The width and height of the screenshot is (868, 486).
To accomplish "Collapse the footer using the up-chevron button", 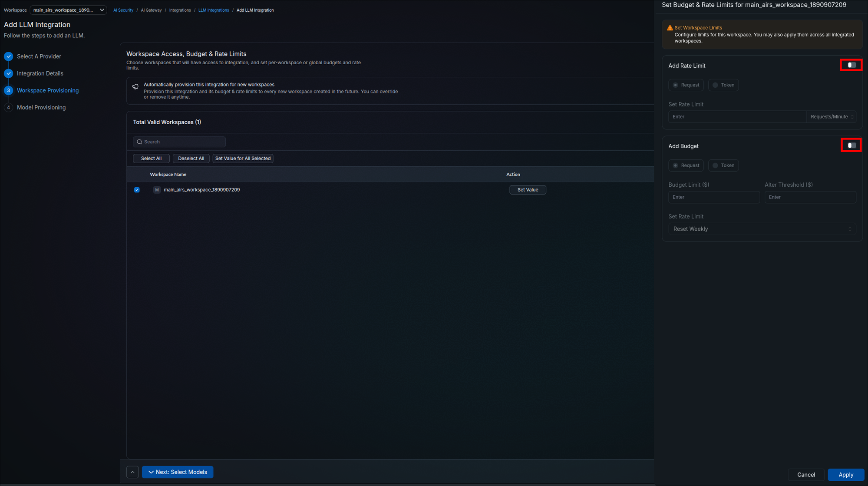I will click(x=132, y=472).
